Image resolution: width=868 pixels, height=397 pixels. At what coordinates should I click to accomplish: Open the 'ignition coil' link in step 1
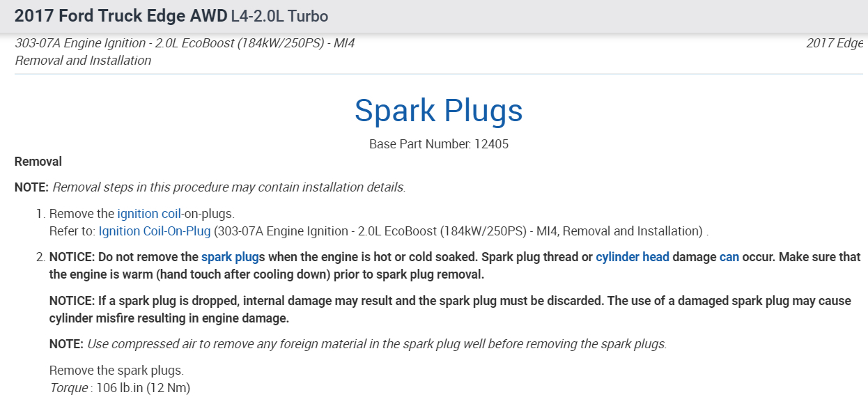[147, 214]
